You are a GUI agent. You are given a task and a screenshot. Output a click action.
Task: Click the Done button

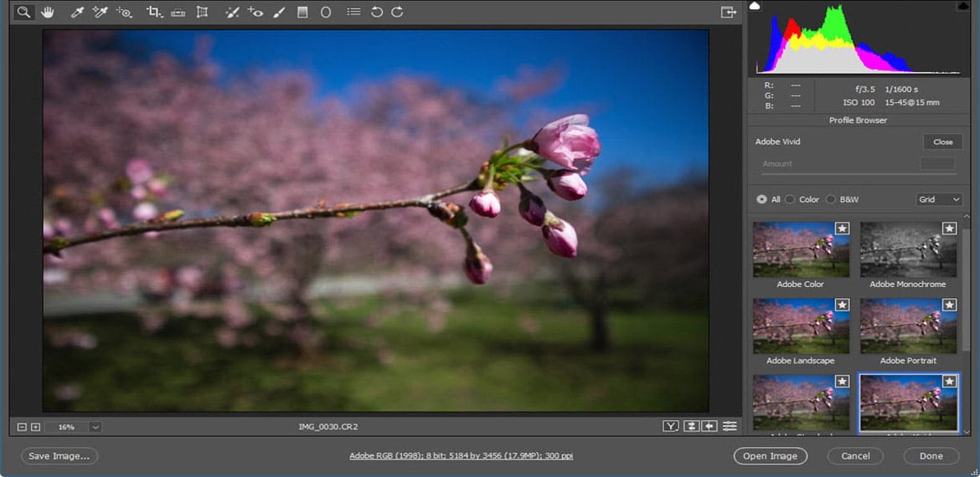931,456
